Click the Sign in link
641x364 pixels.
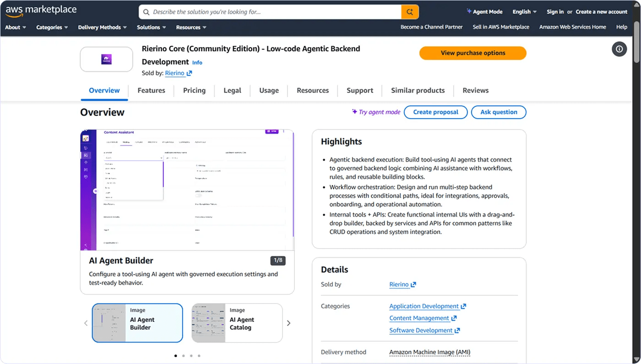point(555,12)
